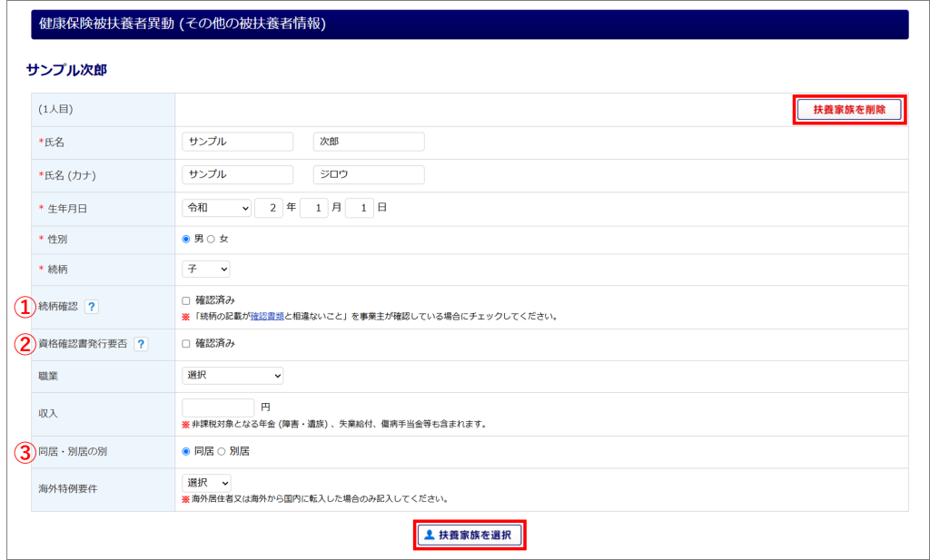Click the 扶養家族を削除 button
Screen dimensions: 930x560
click(x=849, y=110)
